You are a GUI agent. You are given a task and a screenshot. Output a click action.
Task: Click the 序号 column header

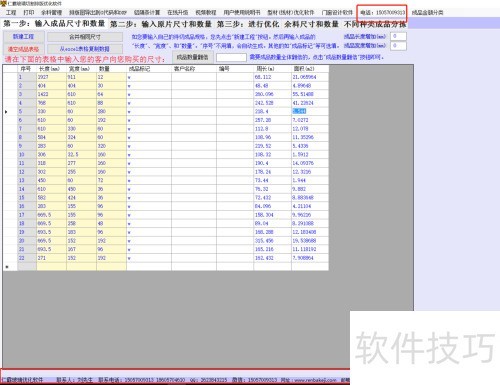click(x=27, y=69)
